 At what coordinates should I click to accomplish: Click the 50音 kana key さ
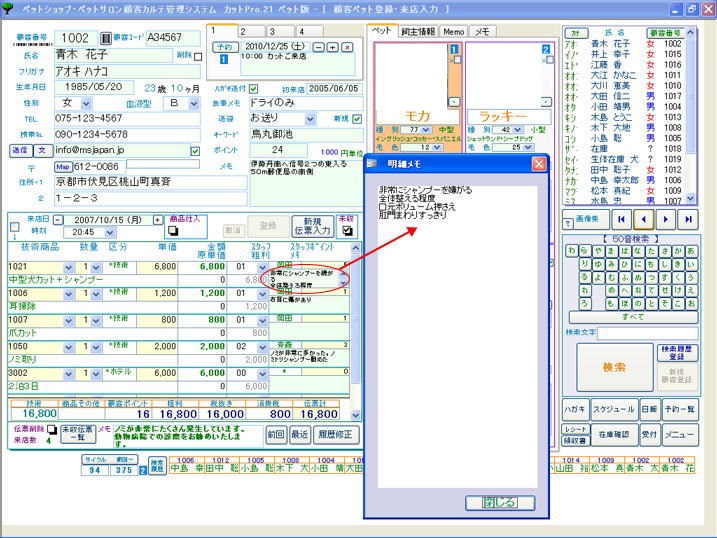click(664, 250)
